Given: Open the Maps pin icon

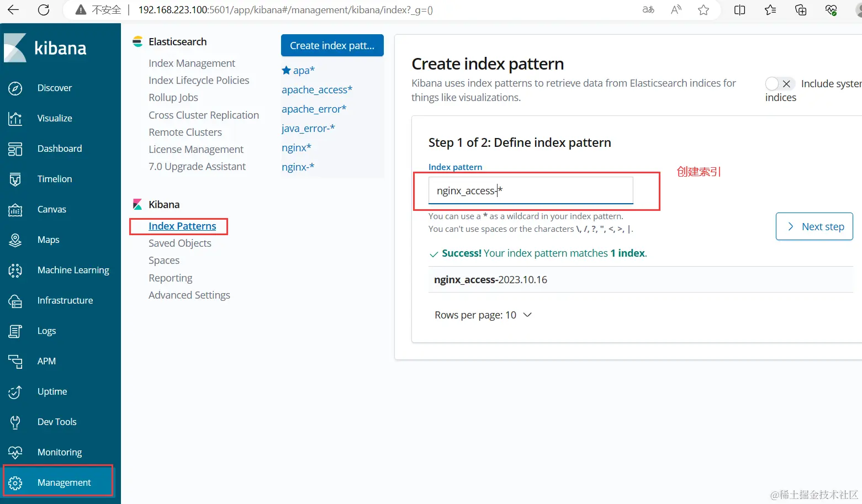Looking at the screenshot, I should coord(15,240).
